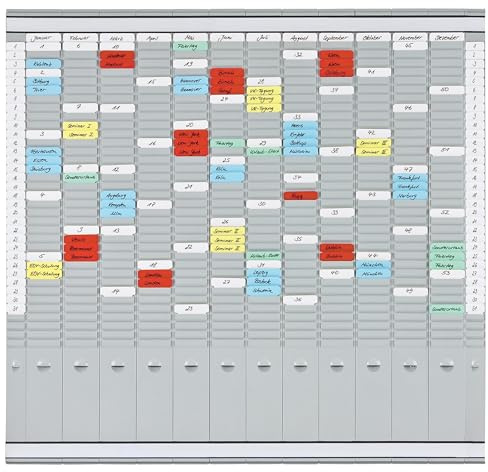The width and height of the screenshot is (488, 472).
Task: Select the Dezember month header card
Action: (x=446, y=38)
